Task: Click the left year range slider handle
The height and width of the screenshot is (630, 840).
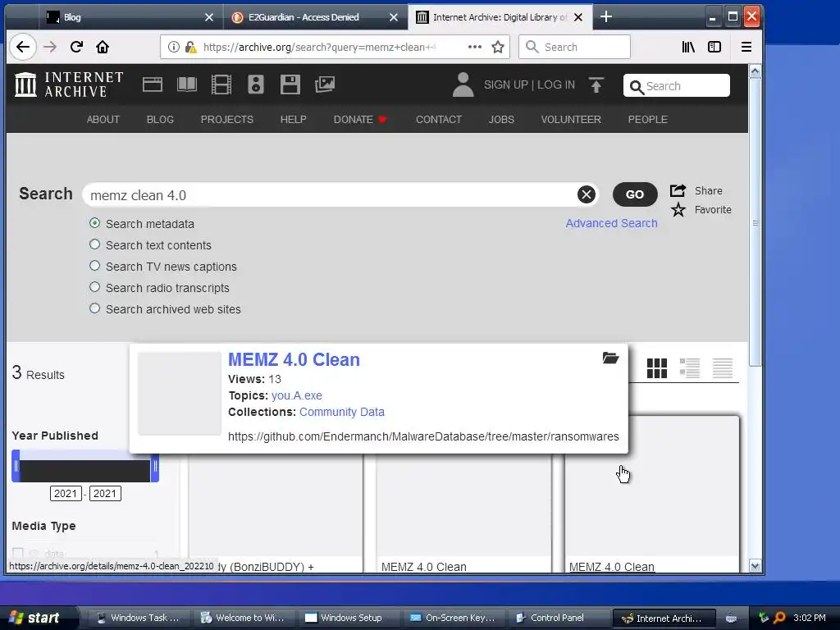Action: point(16,466)
